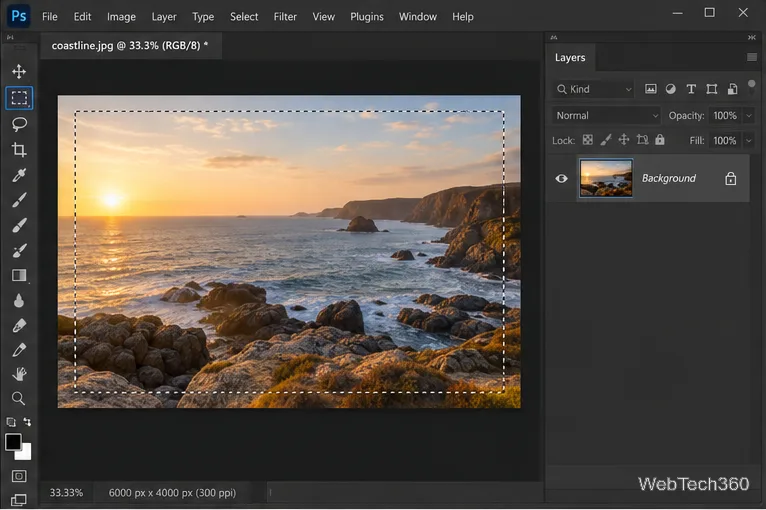The height and width of the screenshot is (510, 766).
Task: Click the Photoshop Ps logo
Action: pyautogui.click(x=19, y=16)
